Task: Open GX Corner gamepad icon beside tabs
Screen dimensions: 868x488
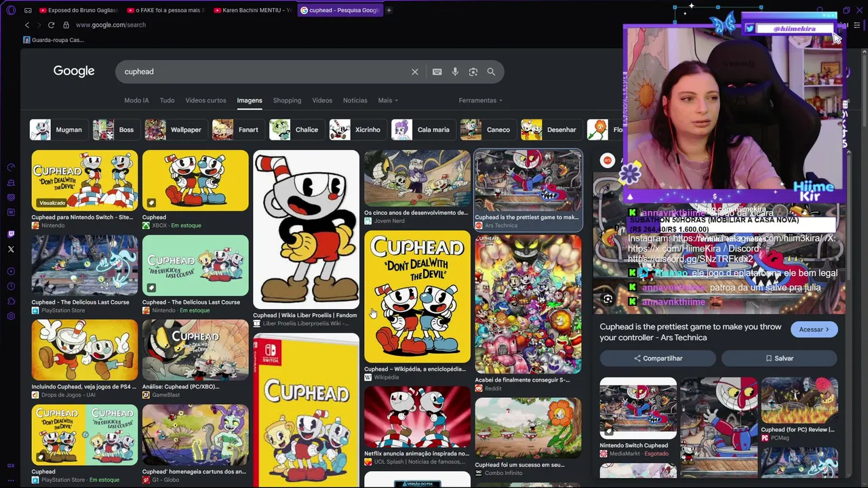Action: (27, 10)
